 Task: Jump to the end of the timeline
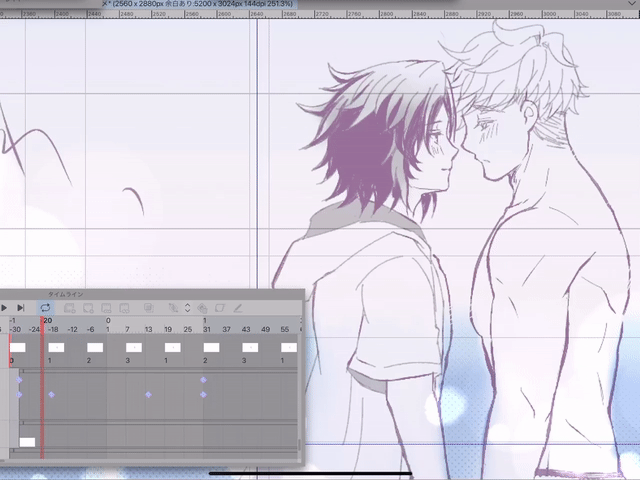pos(20,308)
